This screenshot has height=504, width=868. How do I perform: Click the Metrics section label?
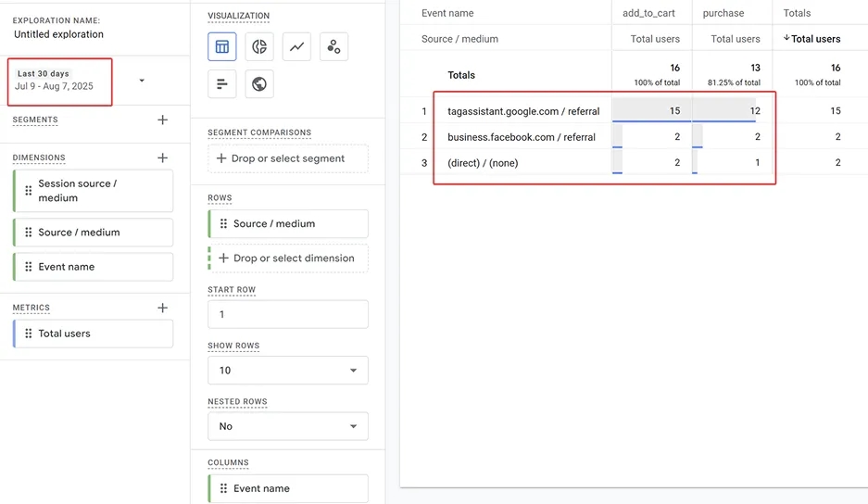coord(31,308)
